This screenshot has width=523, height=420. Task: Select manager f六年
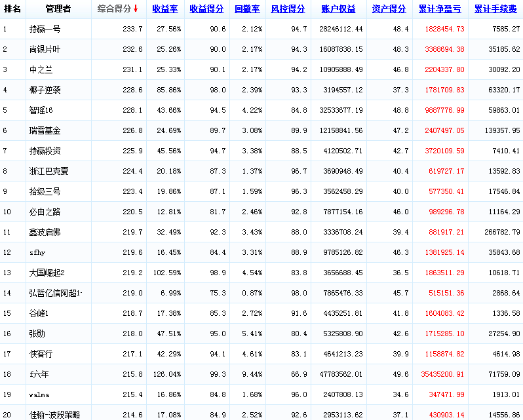point(39,375)
